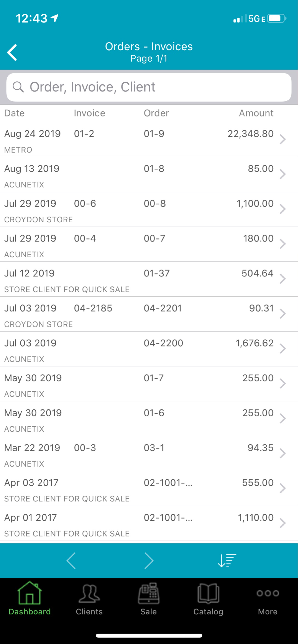298x644 pixels.
Task: Open the Apr 03 2017 quick sale order
Action: tap(149, 489)
